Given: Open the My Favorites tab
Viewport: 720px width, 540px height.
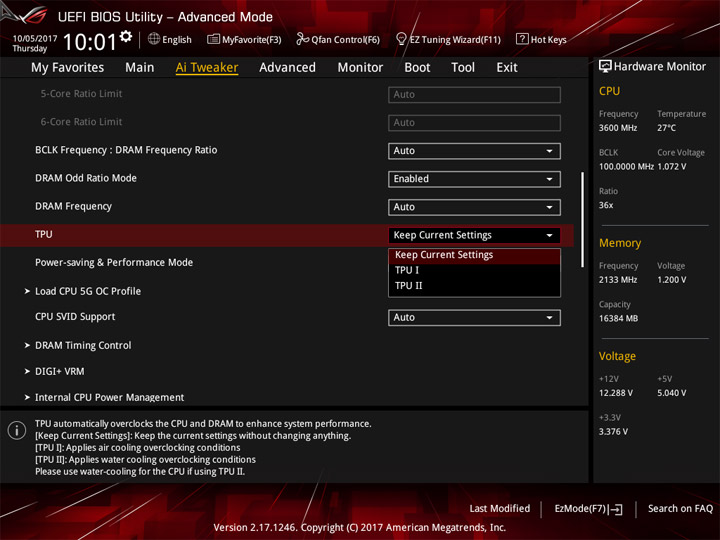Looking at the screenshot, I should (x=68, y=68).
